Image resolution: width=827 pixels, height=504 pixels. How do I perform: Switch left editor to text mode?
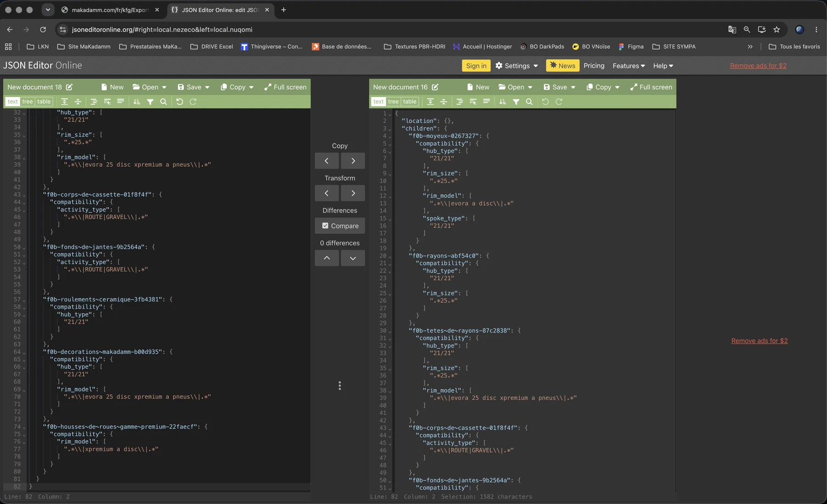[13, 102]
